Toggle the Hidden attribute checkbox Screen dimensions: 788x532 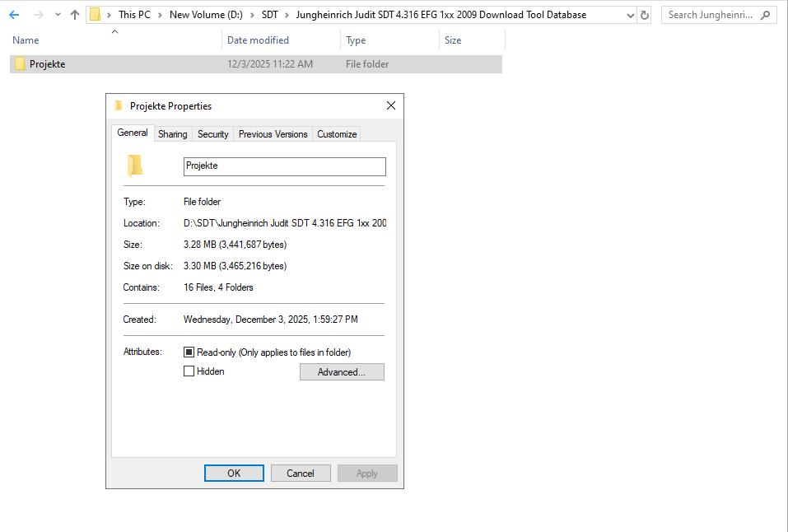[189, 371]
